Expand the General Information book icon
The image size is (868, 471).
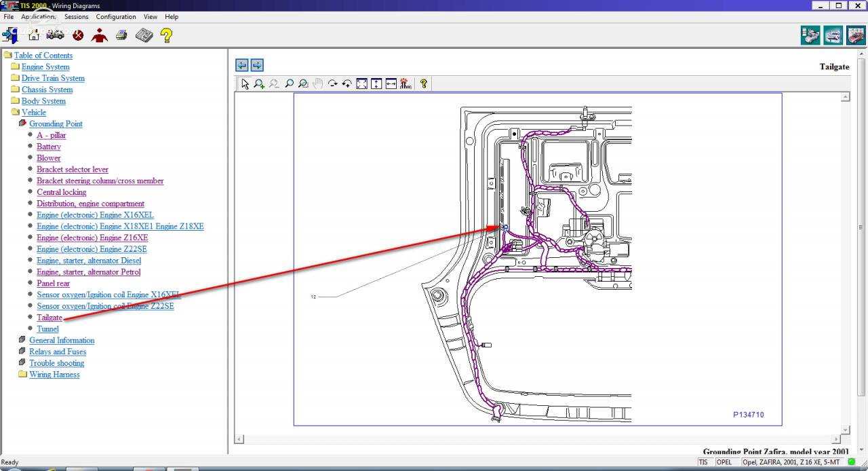[22, 340]
